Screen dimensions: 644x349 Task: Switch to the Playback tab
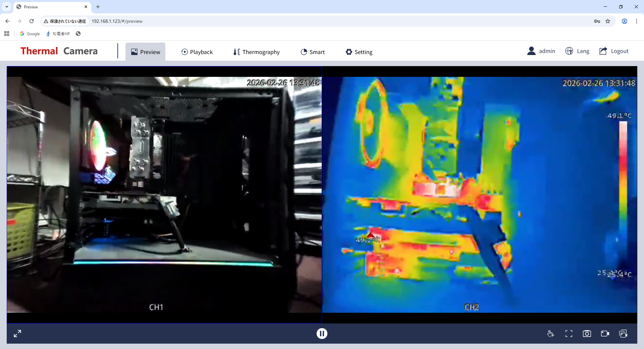(x=197, y=52)
